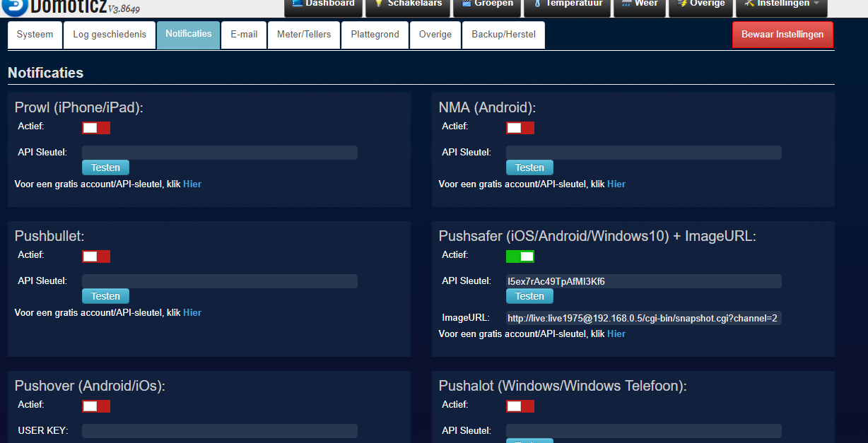Screen dimensions: 868x443
Task: Test the Pushbullet notification
Action: (105, 296)
